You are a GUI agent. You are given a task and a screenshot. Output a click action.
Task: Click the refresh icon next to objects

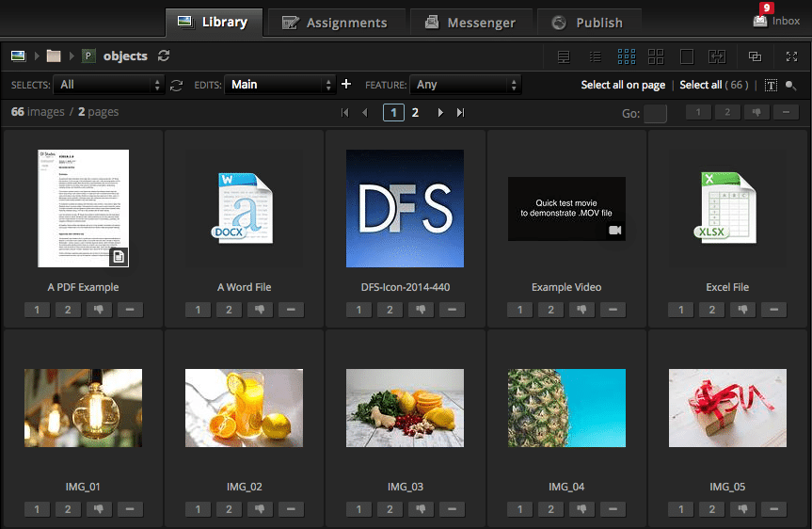pyautogui.click(x=165, y=56)
